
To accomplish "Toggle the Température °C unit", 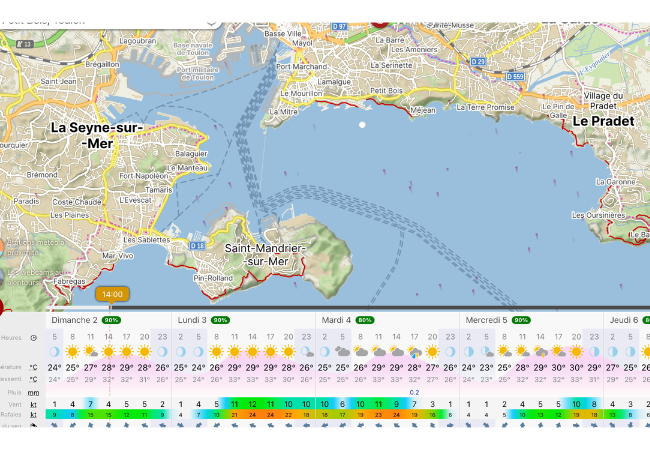I will coord(34,367).
